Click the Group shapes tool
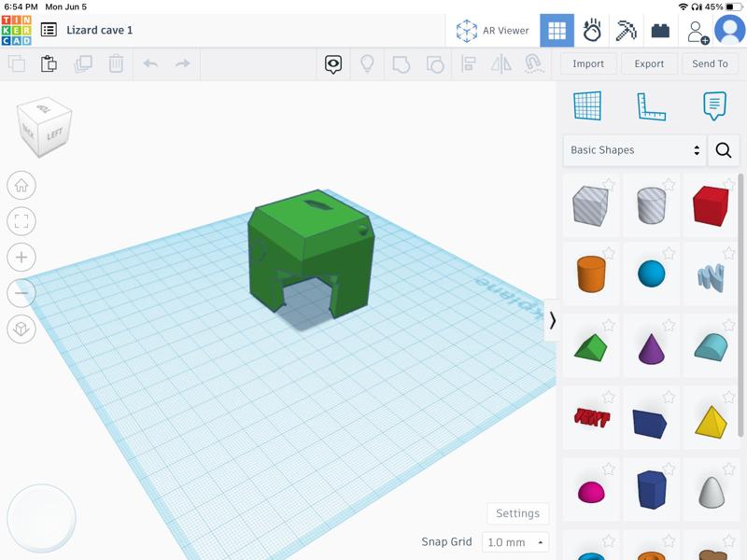This screenshot has height=560, width=747. pyautogui.click(x=401, y=63)
